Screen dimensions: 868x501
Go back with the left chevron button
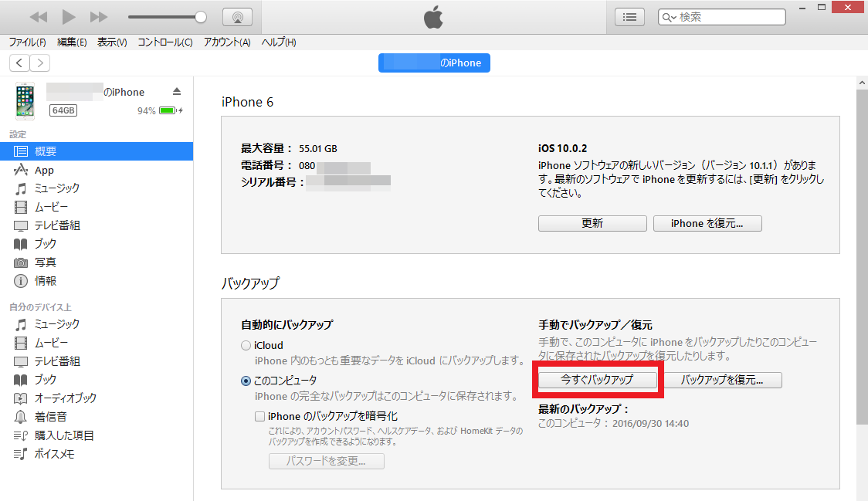19,63
